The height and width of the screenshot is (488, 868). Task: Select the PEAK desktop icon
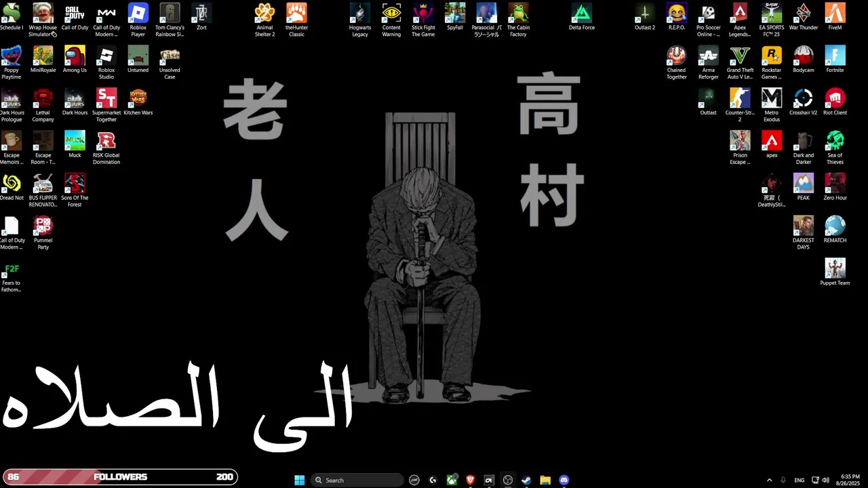click(804, 187)
